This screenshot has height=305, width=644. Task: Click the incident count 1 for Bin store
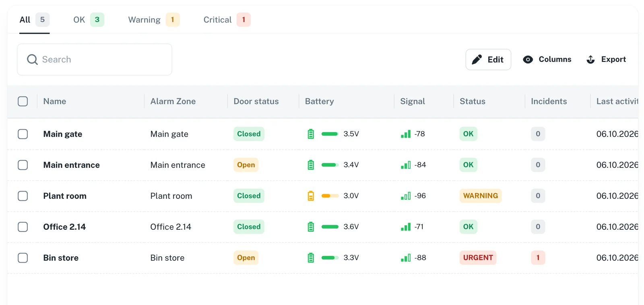[x=538, y=258]
